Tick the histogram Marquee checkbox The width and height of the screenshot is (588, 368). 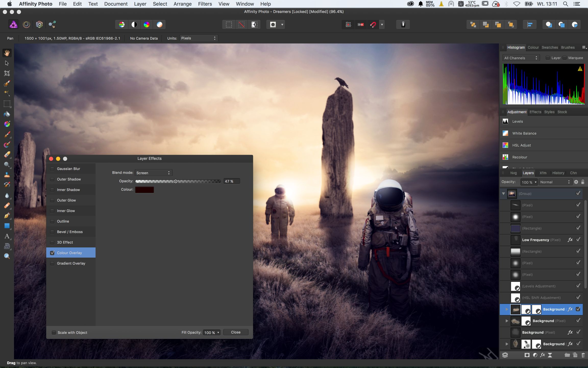(x=565, y=58)
